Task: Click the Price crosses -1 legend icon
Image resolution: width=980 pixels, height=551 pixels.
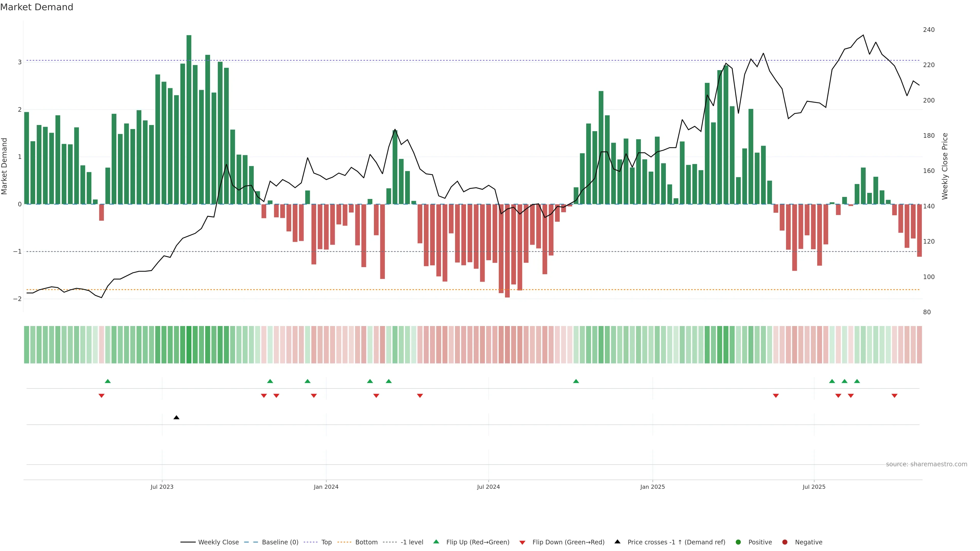Action: pyautogui.click(x=617, y=542)
